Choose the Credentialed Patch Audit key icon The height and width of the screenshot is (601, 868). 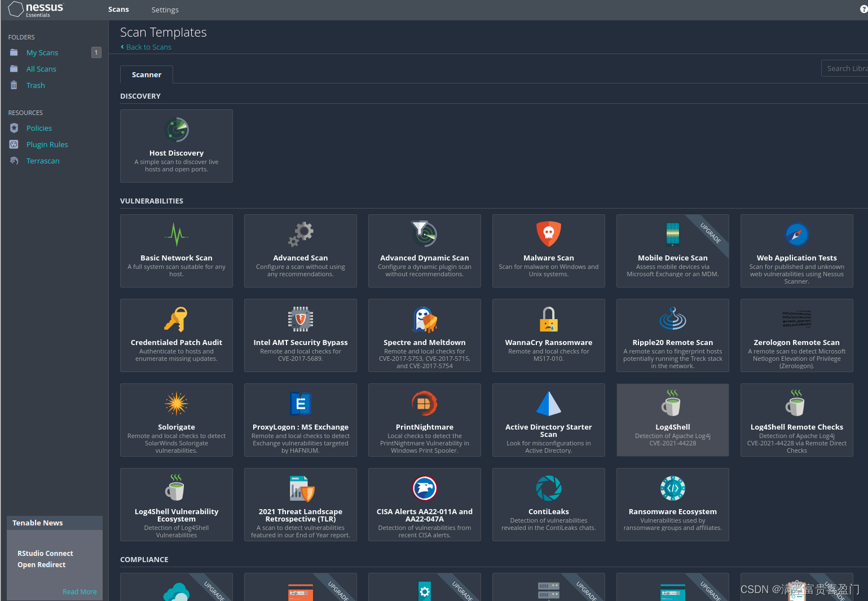point(176,319)
